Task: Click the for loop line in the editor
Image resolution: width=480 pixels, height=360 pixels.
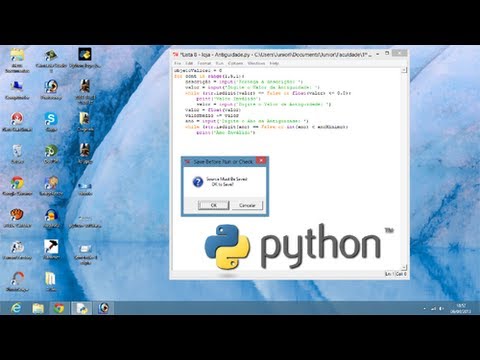Action: point(209,76)
